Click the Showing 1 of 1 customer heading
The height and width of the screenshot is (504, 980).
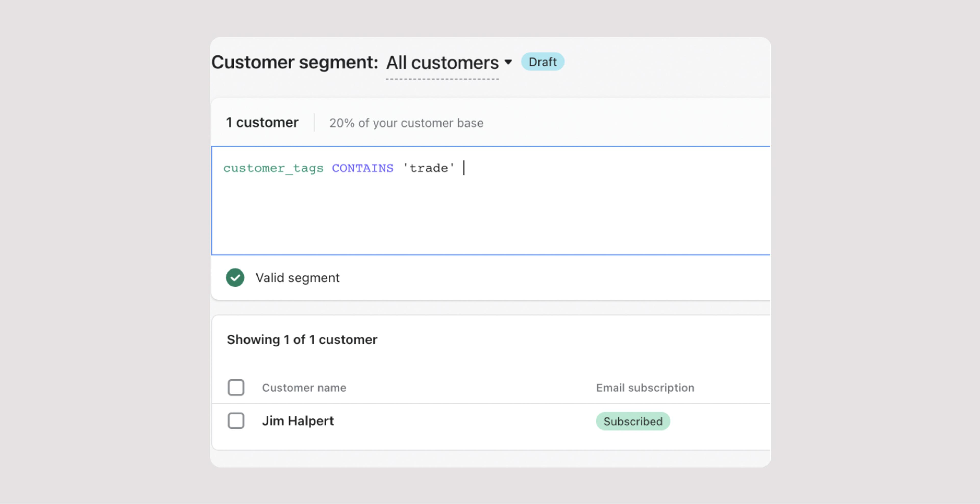coord(302,340)
